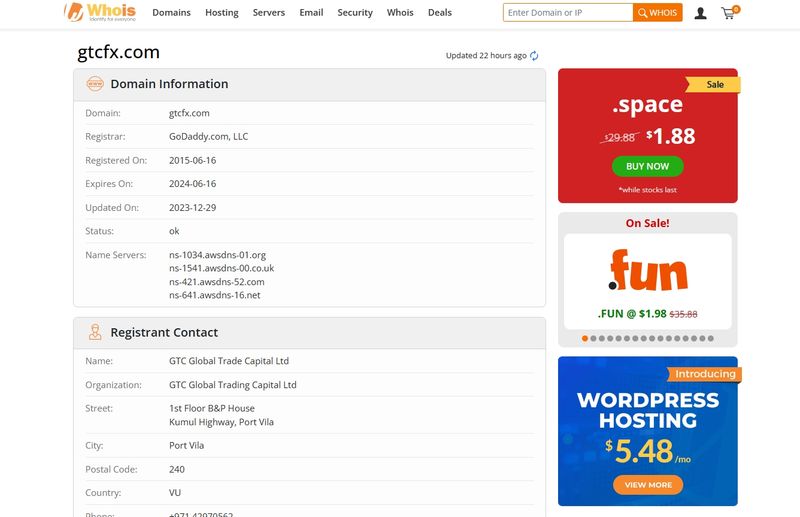Click the Registrant Contact section header
Viewport: 800px width, 517px height.
[309, 333]
